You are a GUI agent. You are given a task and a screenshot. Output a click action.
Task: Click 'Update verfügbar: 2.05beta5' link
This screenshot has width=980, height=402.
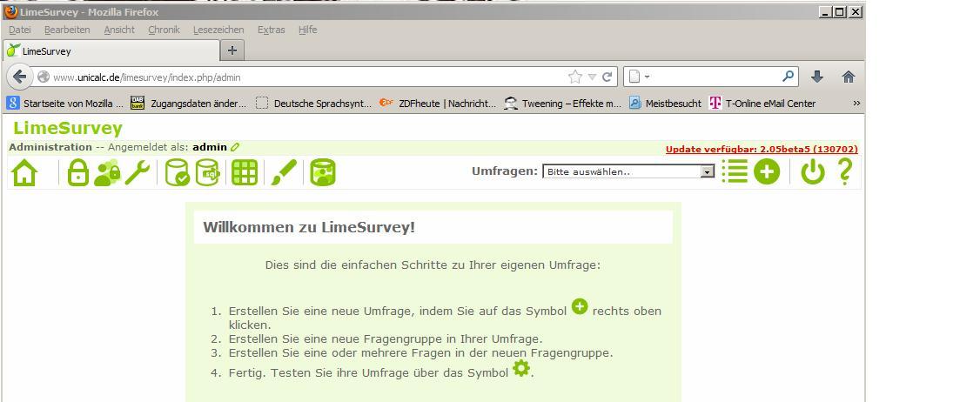coord(762,150)
